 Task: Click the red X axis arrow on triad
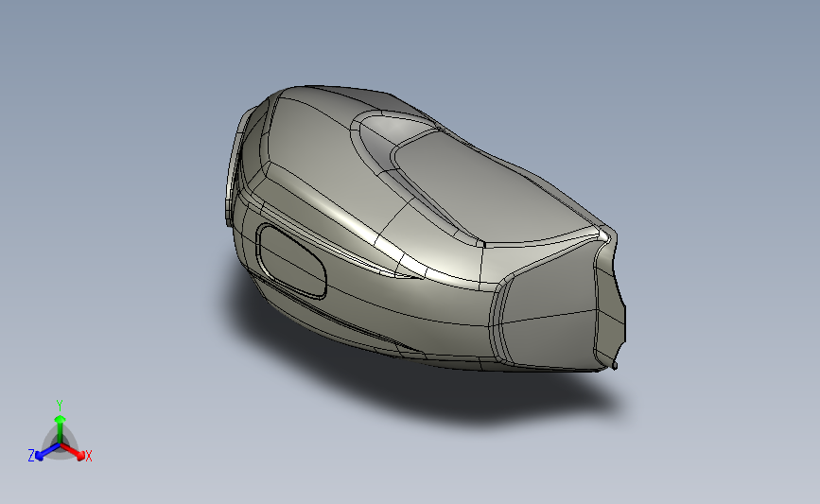click(x=73, y=452)
